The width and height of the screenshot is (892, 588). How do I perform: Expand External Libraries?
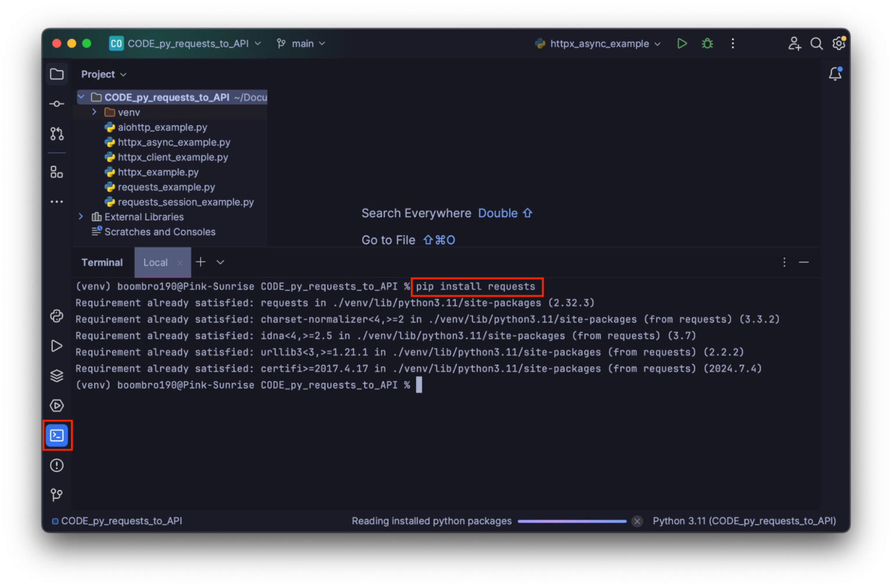pos(81,216)
